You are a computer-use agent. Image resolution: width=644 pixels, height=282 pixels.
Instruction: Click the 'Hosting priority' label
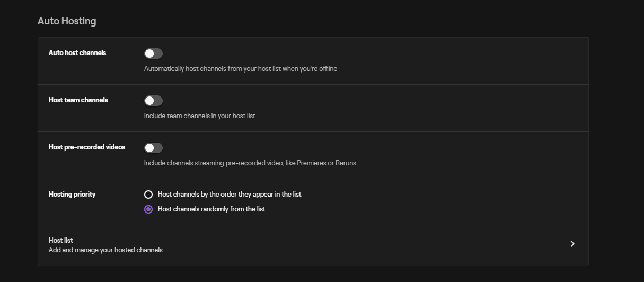(72, 195)
